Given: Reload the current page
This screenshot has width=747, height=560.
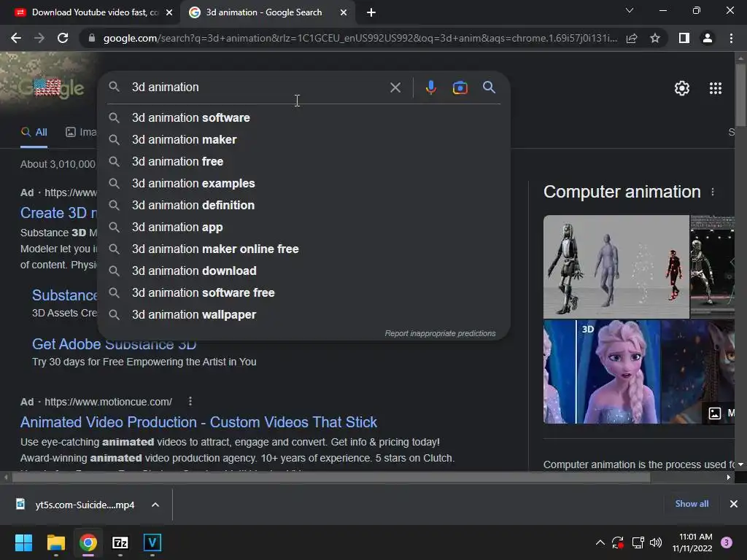Looking at the screenshot, I should (x=63, y=38).
